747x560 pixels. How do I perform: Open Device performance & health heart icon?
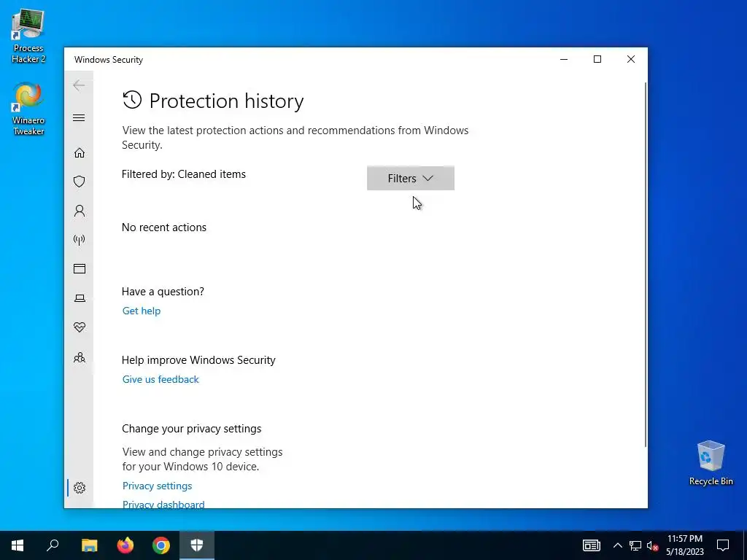tap(79, 327)
